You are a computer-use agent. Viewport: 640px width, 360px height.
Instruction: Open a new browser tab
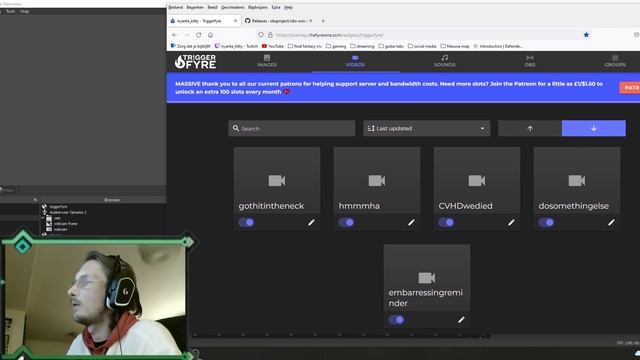[x=323, y=21]
